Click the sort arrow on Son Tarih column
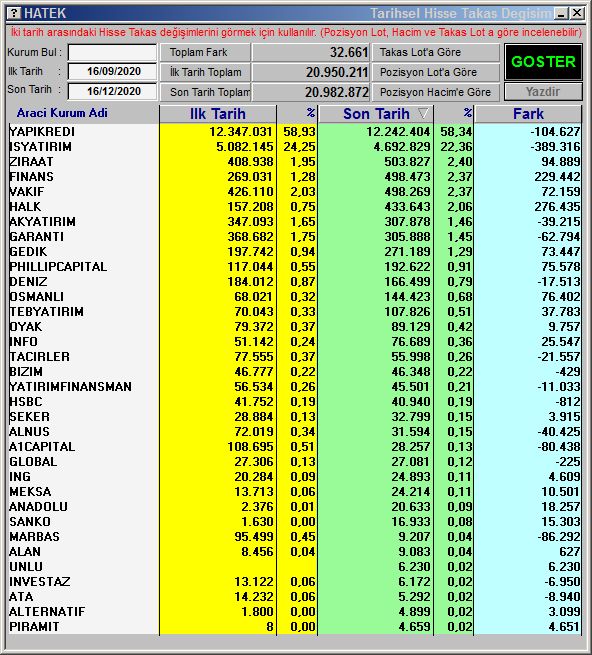 (423, 114)
